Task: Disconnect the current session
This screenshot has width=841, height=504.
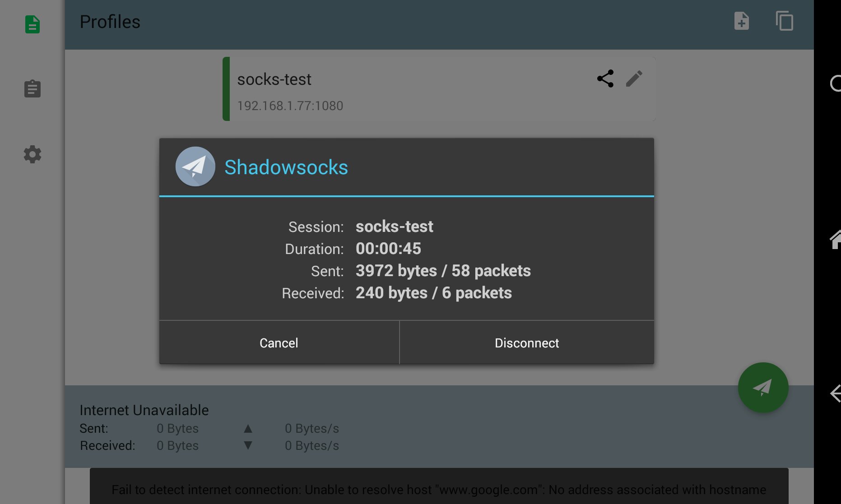Action: pyautogui.click(x=526, y=342)
